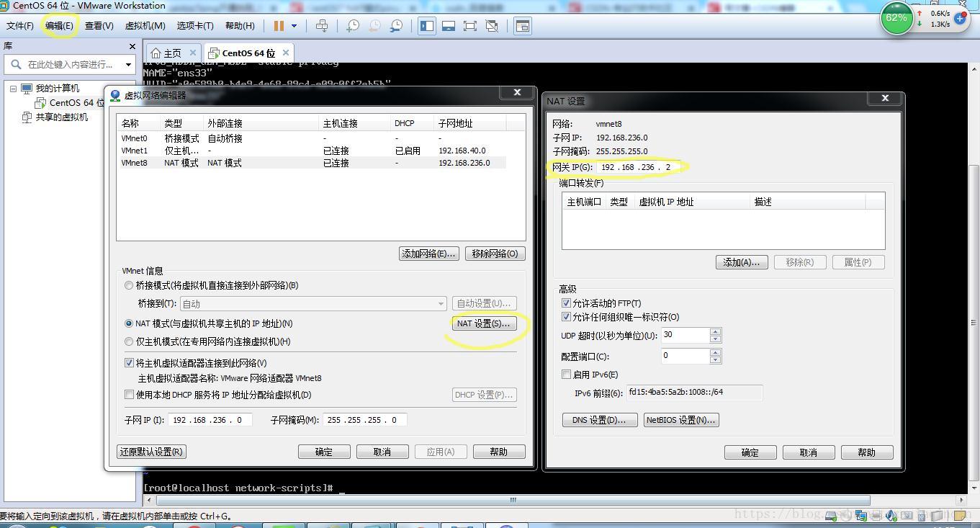This screenshot has width=980, height=528.
Task: Select 桥接模式 radio button
Action: [x=129, y=286]
